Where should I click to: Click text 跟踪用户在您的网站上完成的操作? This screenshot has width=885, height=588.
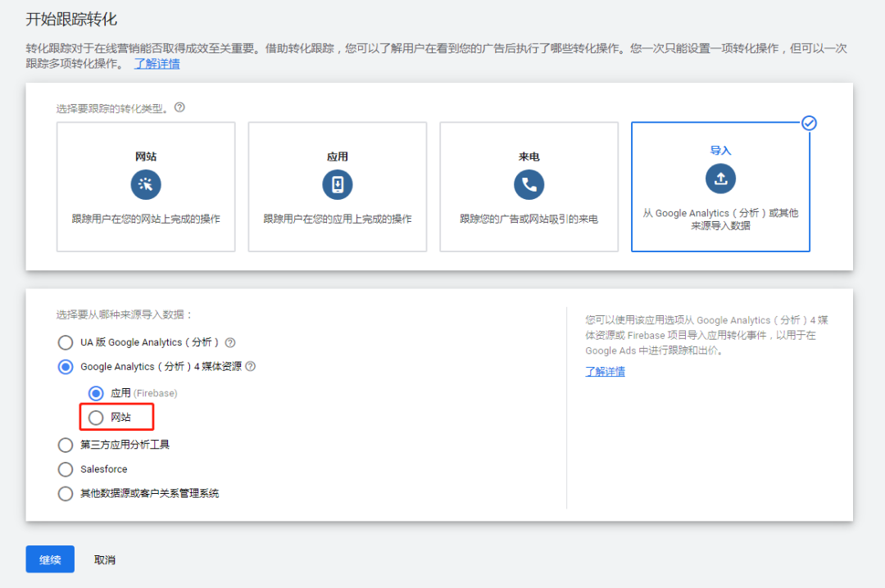coord(146,219)
